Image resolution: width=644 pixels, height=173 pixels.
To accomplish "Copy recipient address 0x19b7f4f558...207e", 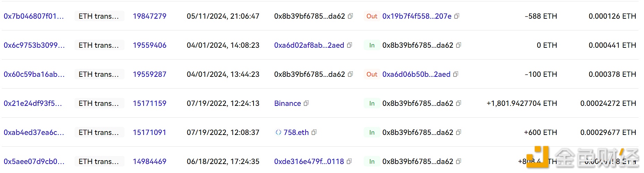I will (x=457, y=16).
